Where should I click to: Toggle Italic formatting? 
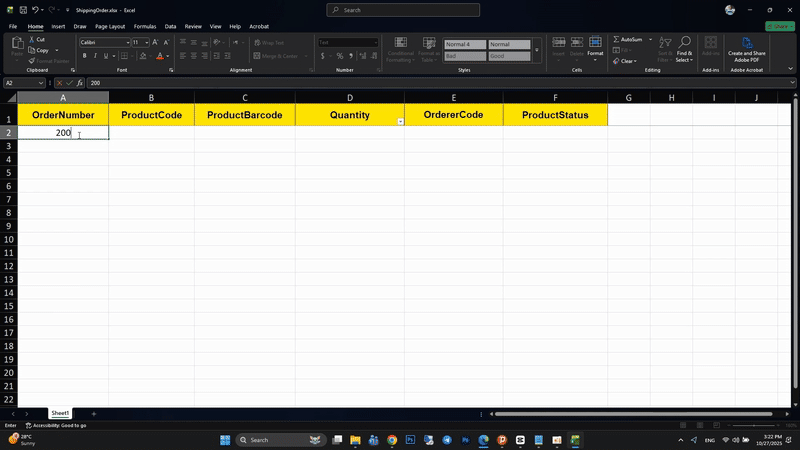click(97, 56)
